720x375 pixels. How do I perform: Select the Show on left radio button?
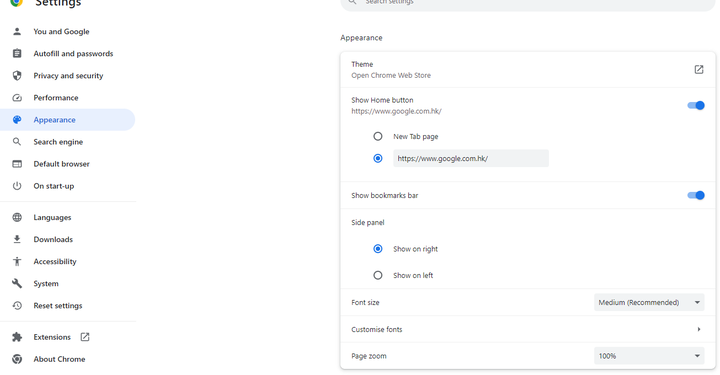tap(377, 276)
